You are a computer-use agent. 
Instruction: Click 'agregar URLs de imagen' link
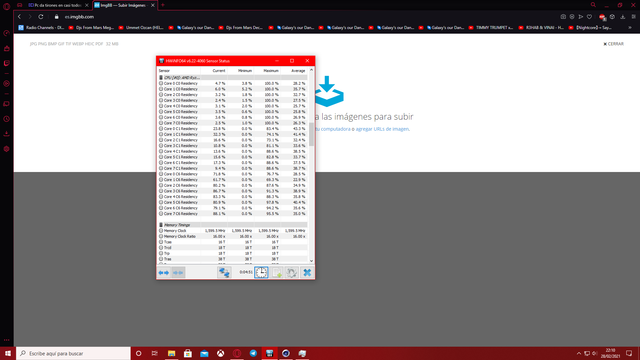pyautogui.click(x=382, y=129)
